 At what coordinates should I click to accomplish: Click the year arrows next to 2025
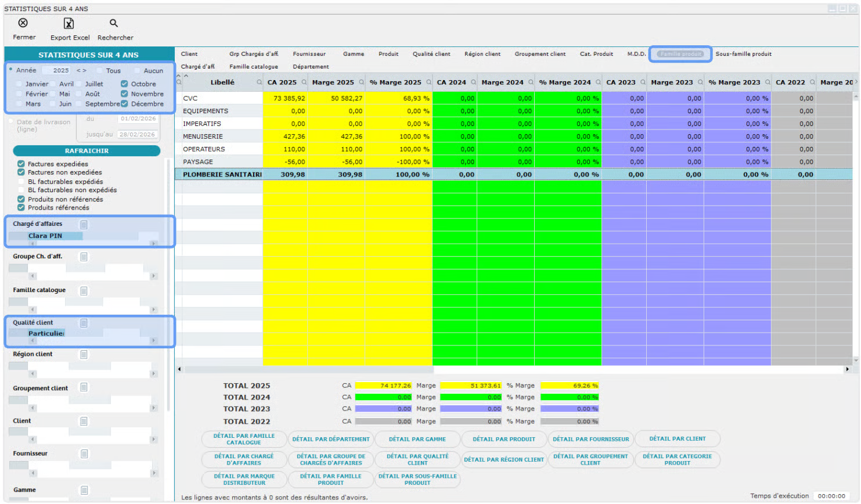[81, 71]
